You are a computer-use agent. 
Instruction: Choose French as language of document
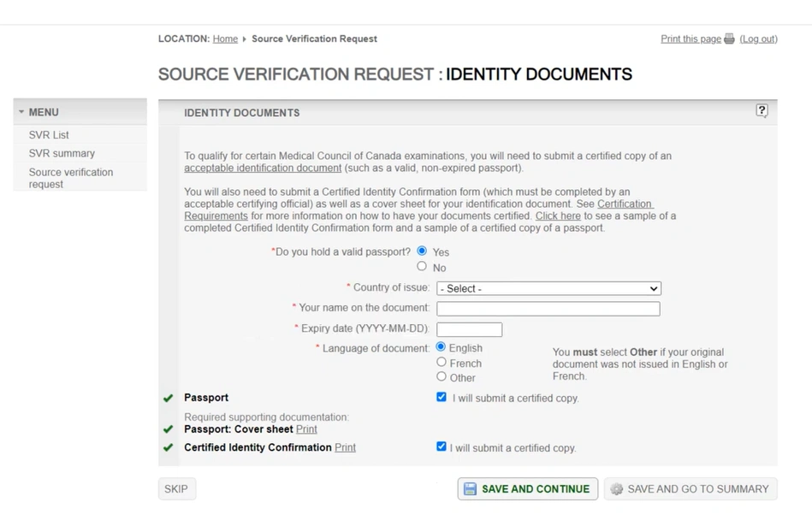[442, 363]
